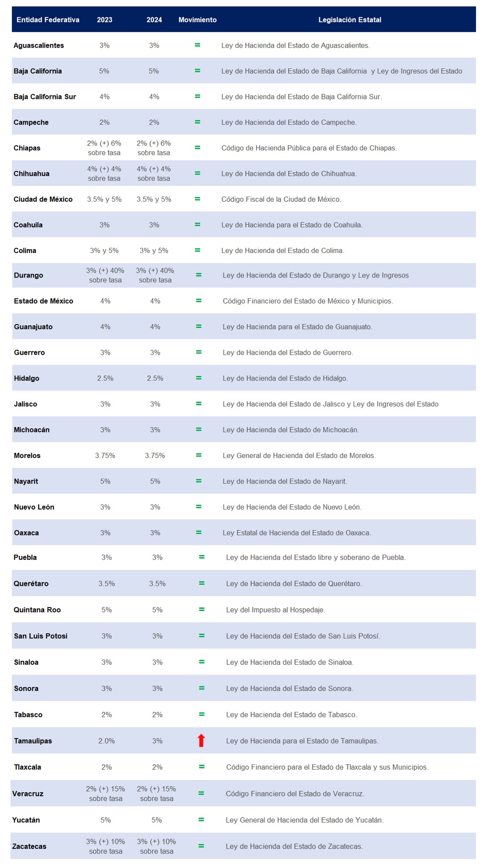Click the equals sign for Jalisco

pyautogui.click(x=199, y=404)
